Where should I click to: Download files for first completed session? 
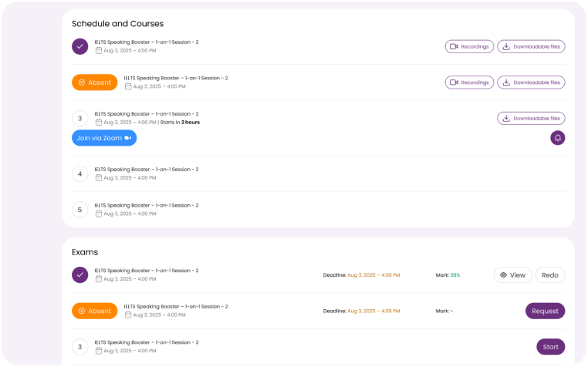pos(531,46)
